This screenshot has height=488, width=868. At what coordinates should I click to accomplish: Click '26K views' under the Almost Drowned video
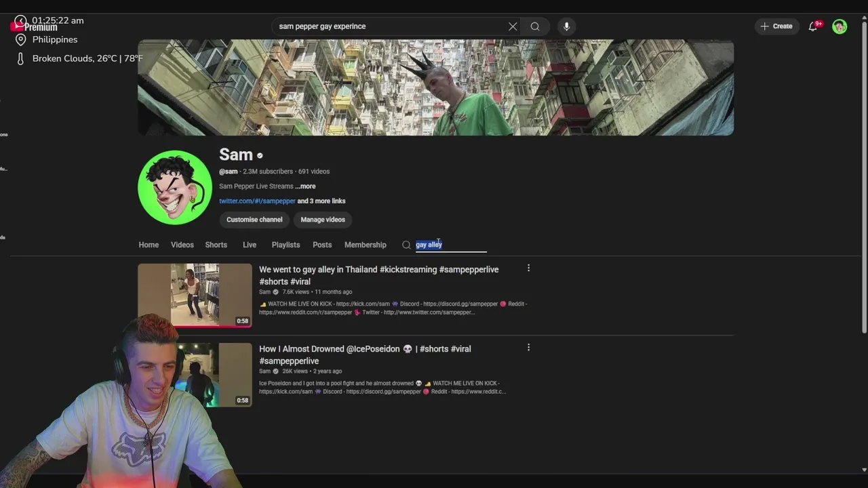pyautogui.click(x=295, y=371)
